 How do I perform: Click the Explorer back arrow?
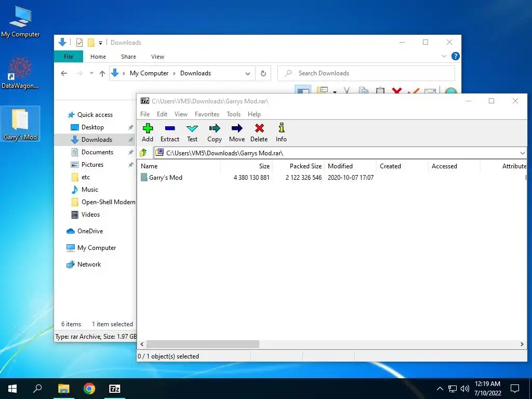coord(64,73)
